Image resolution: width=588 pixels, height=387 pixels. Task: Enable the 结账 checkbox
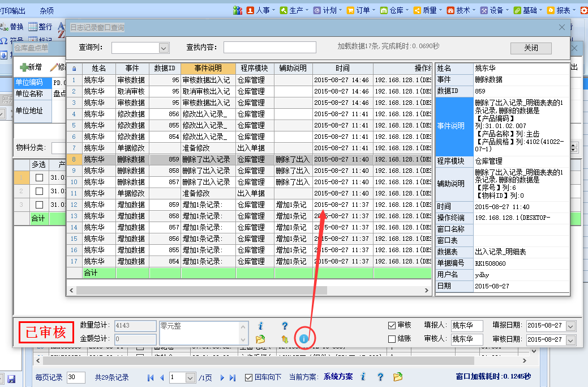tap(392, 339)
